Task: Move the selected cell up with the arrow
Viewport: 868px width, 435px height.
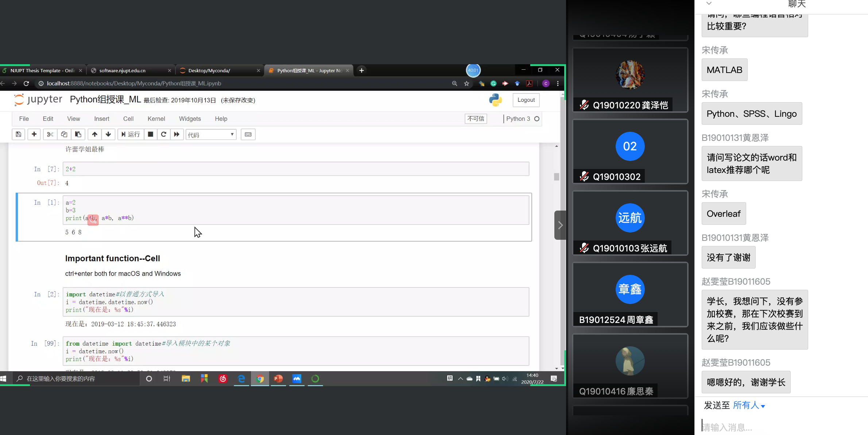Action: click(x=94, y=134)
